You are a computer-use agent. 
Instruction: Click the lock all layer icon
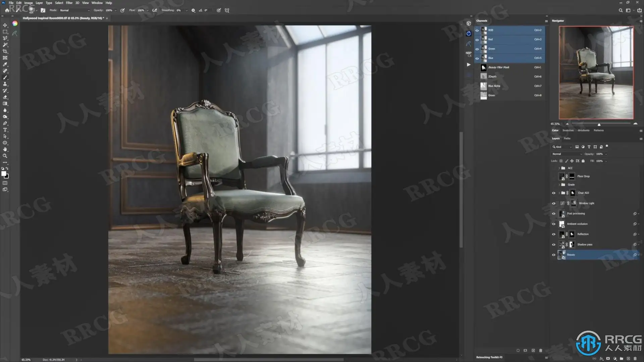[583, 161]
